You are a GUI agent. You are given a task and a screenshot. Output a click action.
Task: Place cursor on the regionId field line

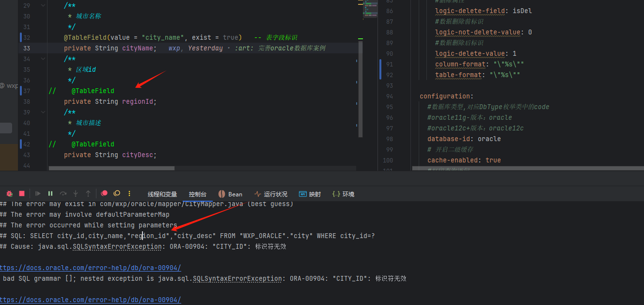(139, 102)
